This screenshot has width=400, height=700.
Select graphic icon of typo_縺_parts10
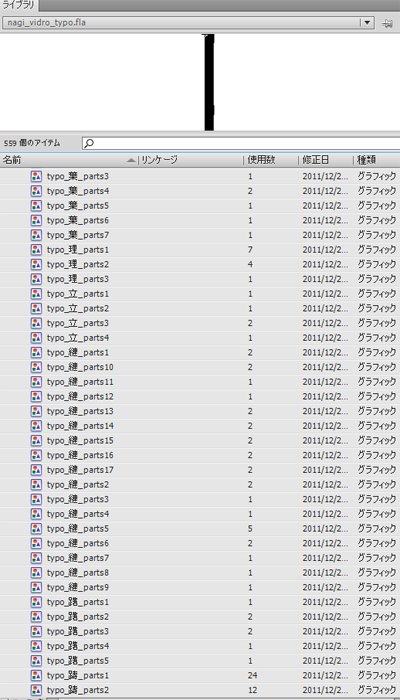click(36, 367)
